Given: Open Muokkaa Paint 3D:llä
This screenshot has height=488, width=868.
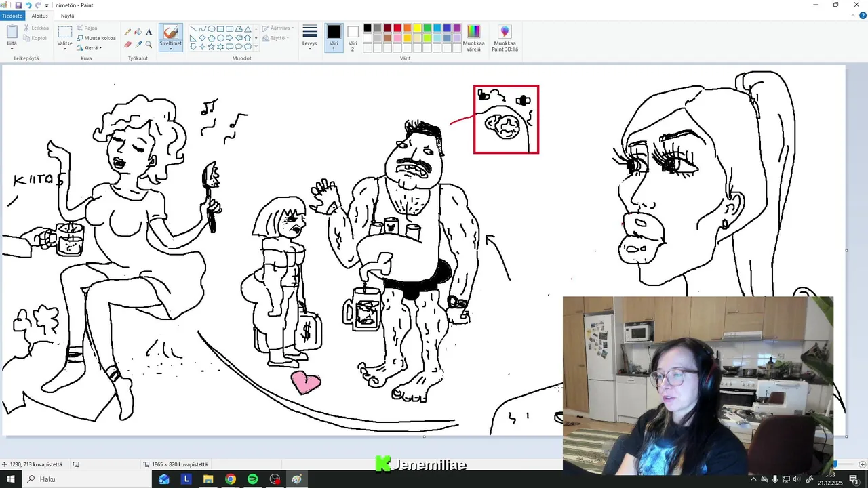Looking at the screenshot, I should 505,39.
